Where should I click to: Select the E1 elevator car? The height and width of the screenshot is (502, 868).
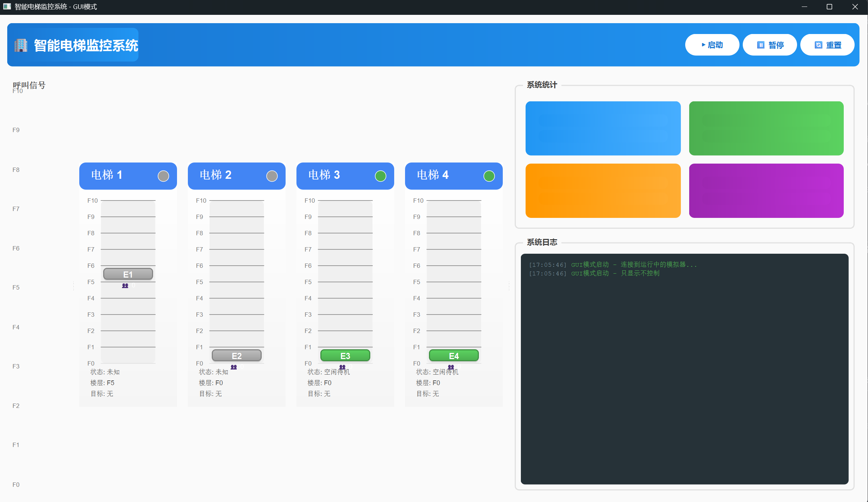click(128, 274)
